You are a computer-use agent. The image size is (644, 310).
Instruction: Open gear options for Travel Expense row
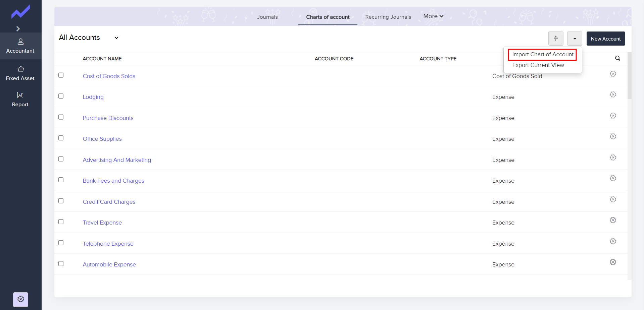coord(613,220)
